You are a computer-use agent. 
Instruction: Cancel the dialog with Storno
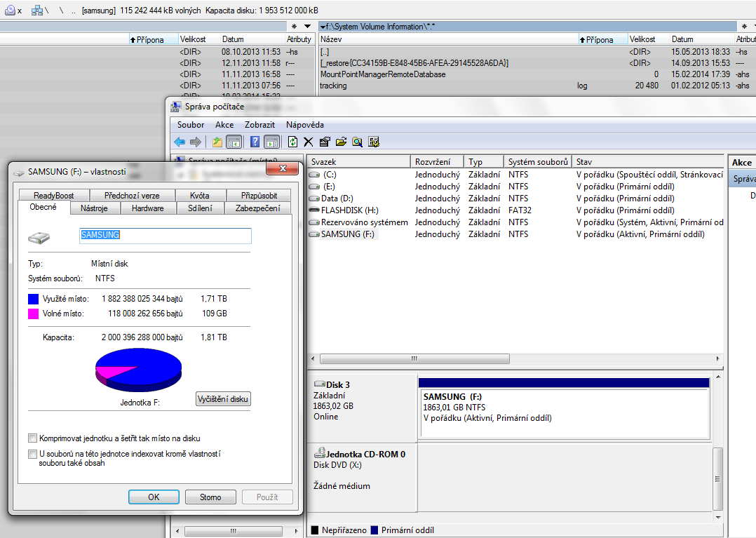point(210,497)
